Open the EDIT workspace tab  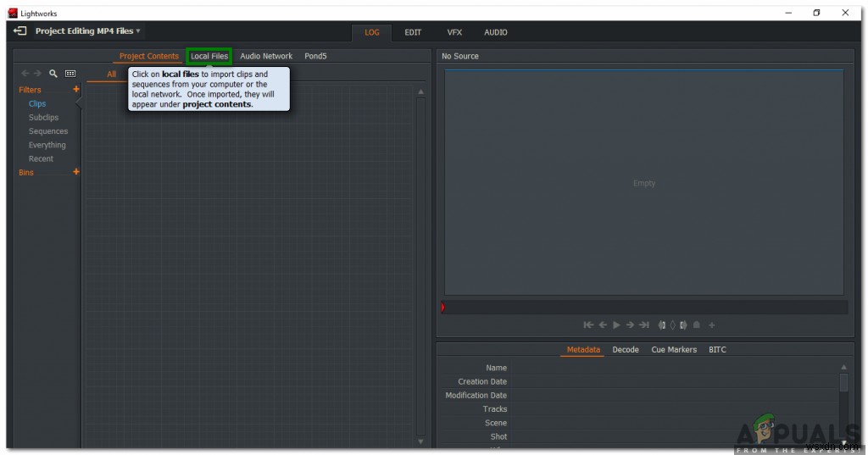413,32
